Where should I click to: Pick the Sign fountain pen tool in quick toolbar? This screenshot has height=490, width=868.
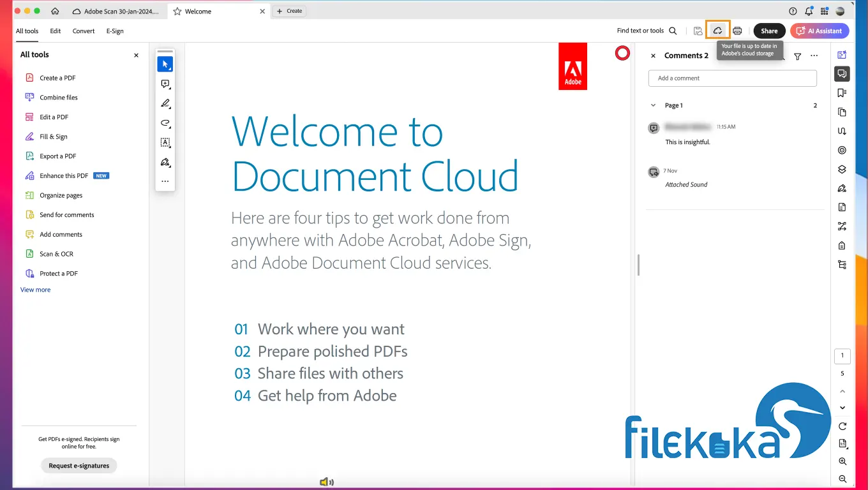pos(165,162)
